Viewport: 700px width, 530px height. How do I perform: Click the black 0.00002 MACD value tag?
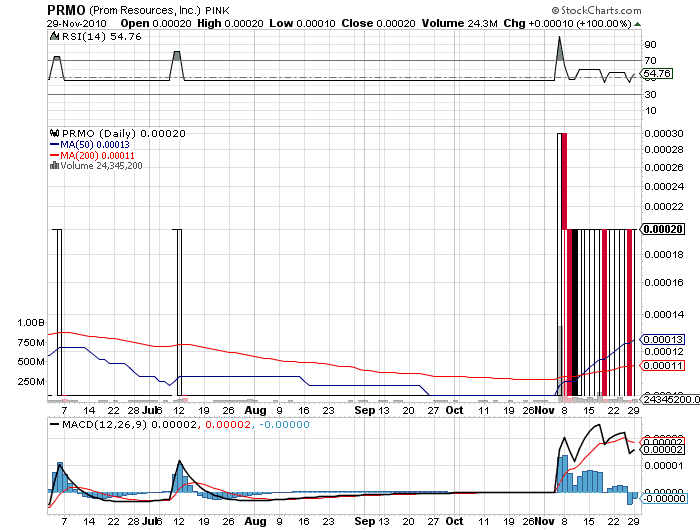(663, 449)
